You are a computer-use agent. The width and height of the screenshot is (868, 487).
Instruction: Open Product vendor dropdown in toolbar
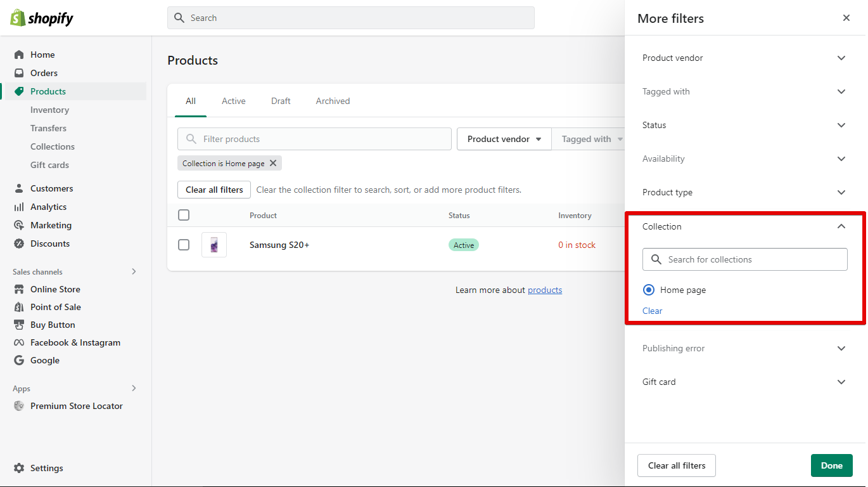(x=504, y=139)
